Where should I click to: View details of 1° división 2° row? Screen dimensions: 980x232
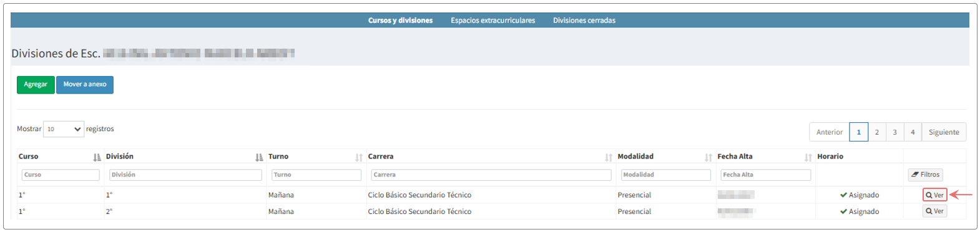click(934, 211)
